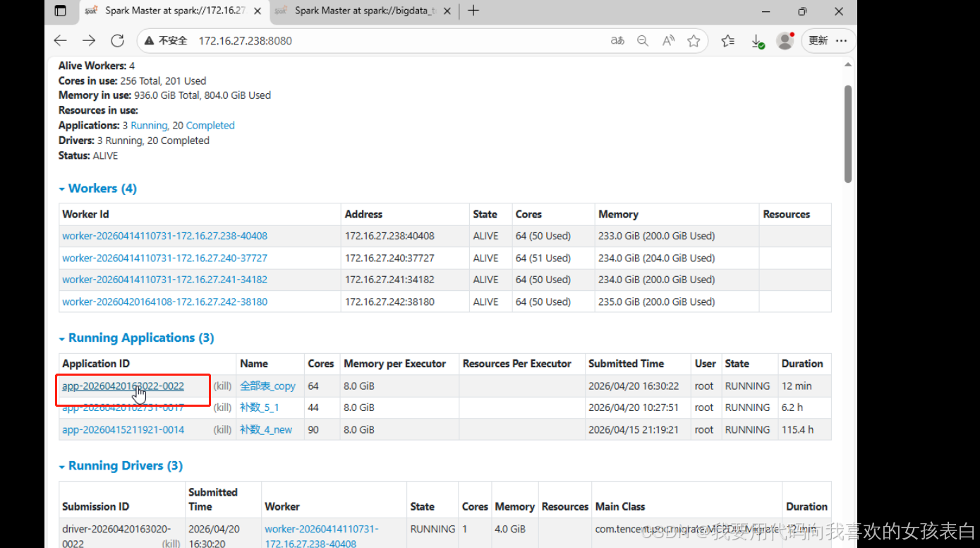
Task: Kill the 补数_4_new application
Action: point(222,429)
